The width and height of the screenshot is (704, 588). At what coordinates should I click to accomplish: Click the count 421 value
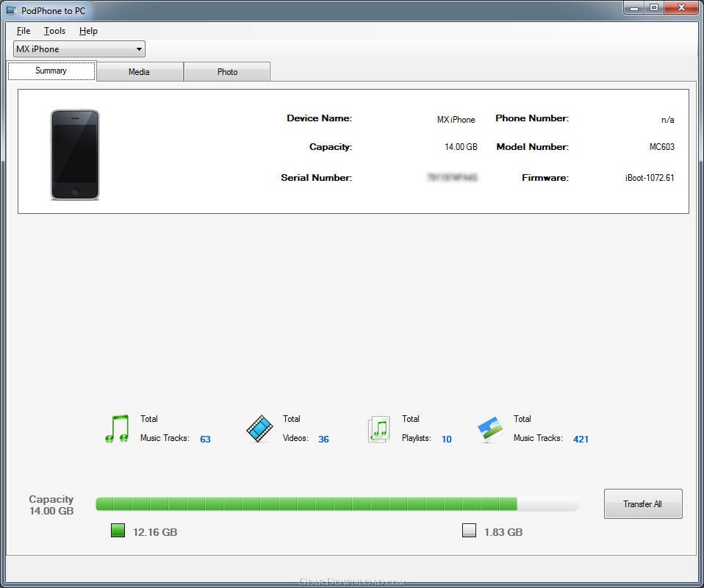pyautogui.click(x=581, y=439)
